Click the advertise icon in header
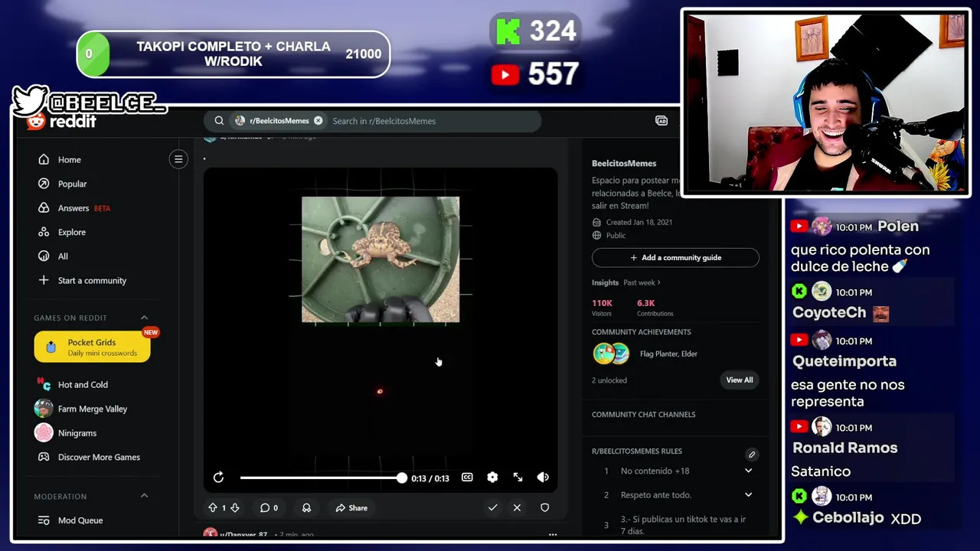The width and height of the screenshot is (980, 551). 661,121
